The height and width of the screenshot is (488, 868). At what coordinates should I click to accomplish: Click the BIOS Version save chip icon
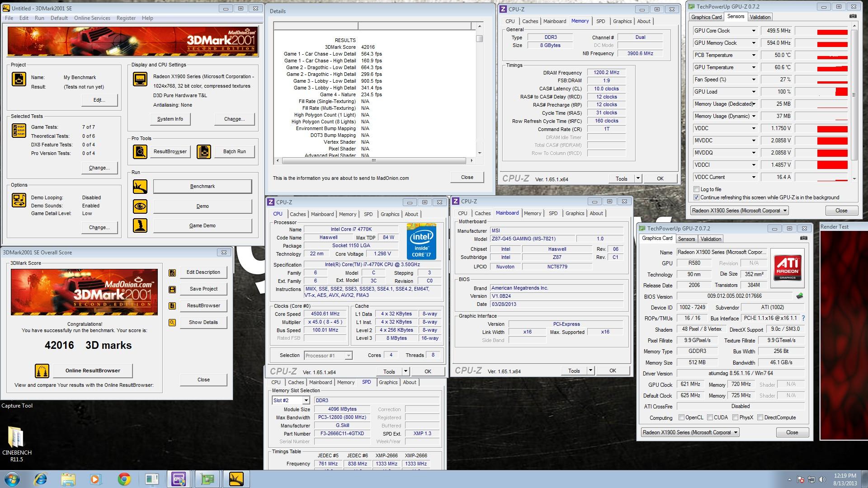pyautogui.click(x=800, y=296)
